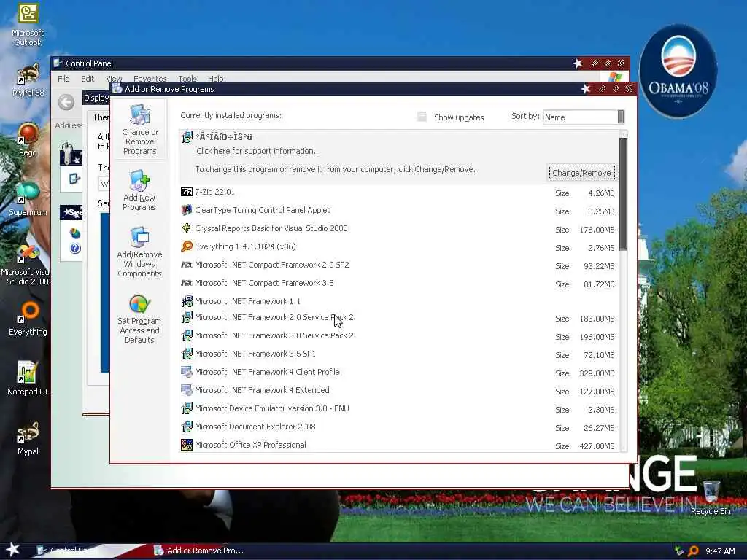Image resolution: width=747 pixels, height=560 pixels.
Task: Open Add New Programs section
Action: coord(139,190)
